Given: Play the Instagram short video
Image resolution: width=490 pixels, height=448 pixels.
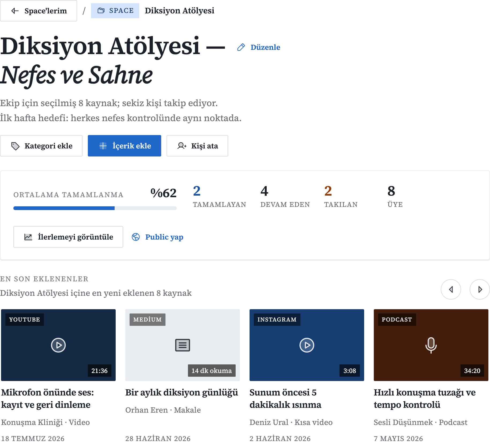Looking at the screenshot, I should tap(307, 345).
